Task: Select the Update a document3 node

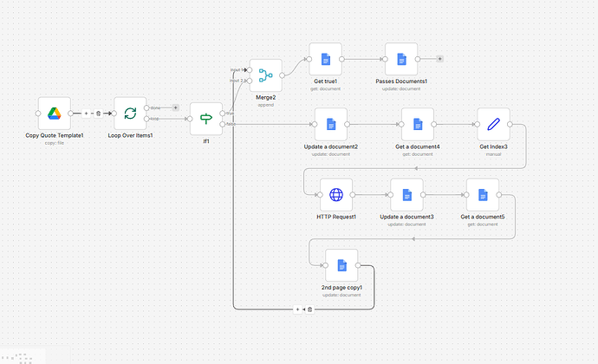Action: click(x=407, y=195)
